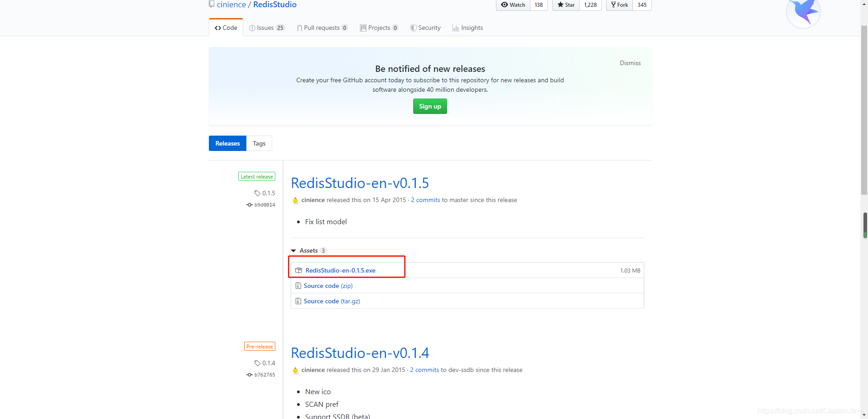Open the RedisStudio-en-v0.1.5 release title
The height and width of the screenshot is (419, 868).
360,183
